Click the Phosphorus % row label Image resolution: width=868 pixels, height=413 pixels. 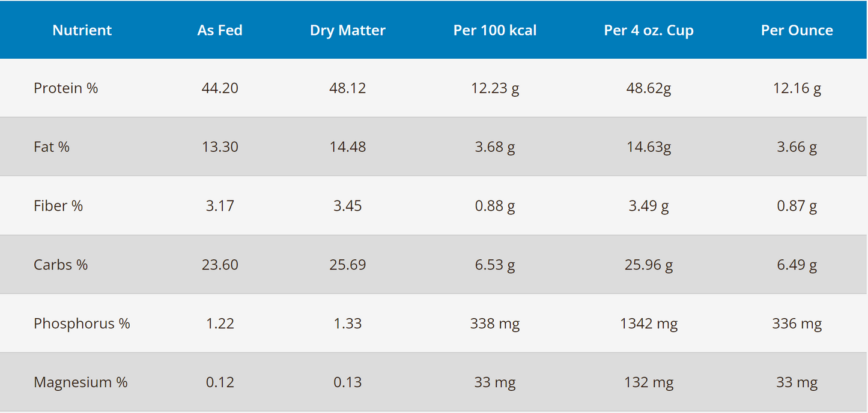pyautogui.click(x=82, y=324)
